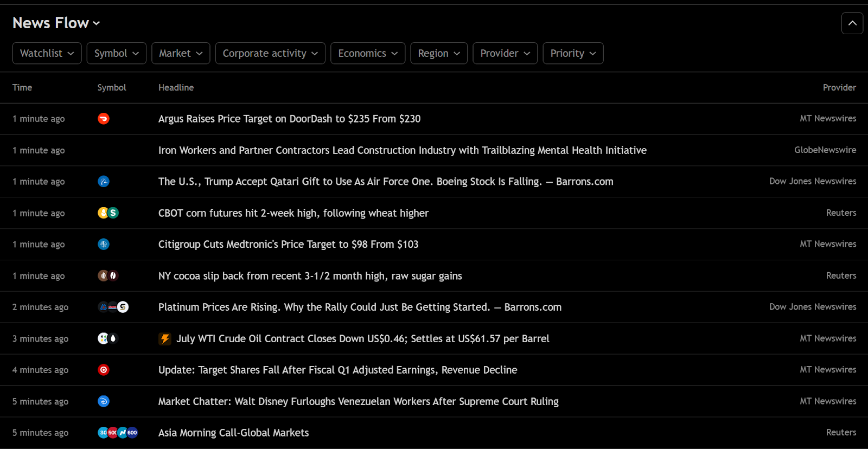Open the Economics filter dropdown
The height and width of the screenshot is (449, 868).
click(x=368, y=53)
